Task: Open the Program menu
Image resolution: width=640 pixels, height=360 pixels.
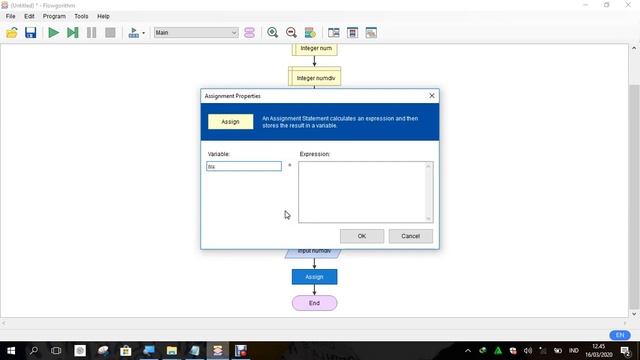Action: click(54, 16)
